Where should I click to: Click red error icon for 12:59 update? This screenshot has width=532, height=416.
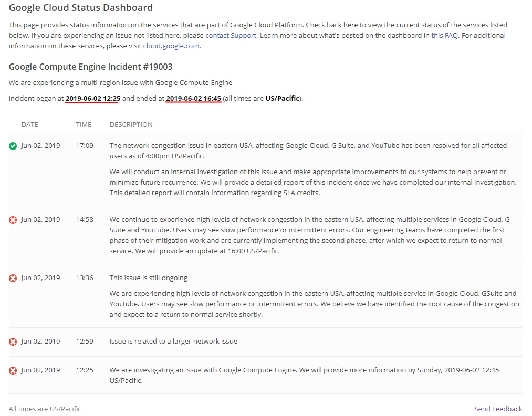[x=13, y=342]
